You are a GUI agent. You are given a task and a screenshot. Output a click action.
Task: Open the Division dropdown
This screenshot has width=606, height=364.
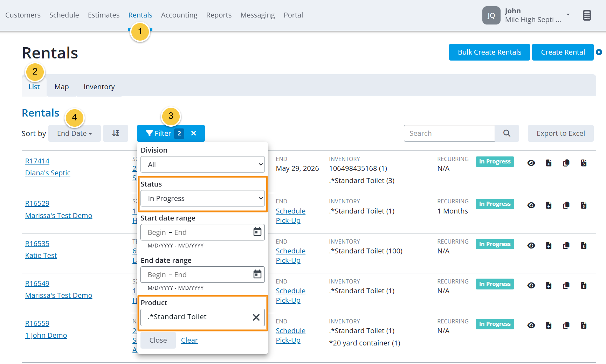202,164
